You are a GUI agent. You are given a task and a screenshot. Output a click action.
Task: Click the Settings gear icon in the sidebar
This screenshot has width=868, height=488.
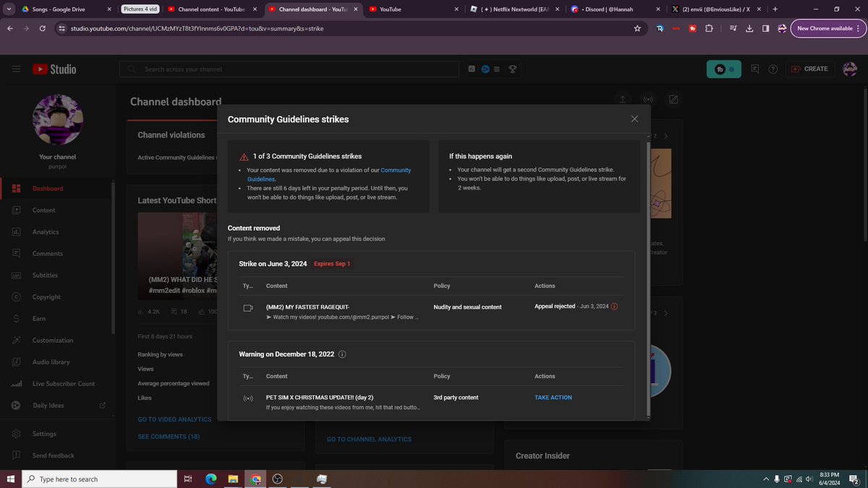[x=16, y=434]
